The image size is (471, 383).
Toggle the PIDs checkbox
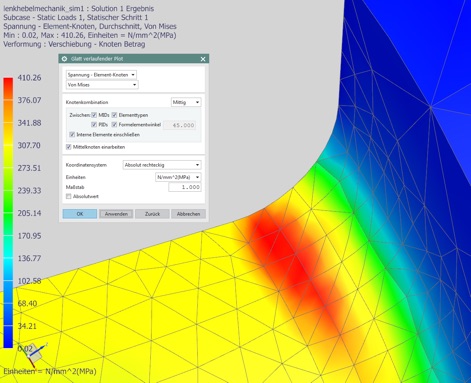pyautogui.click(x=94, y=125)
